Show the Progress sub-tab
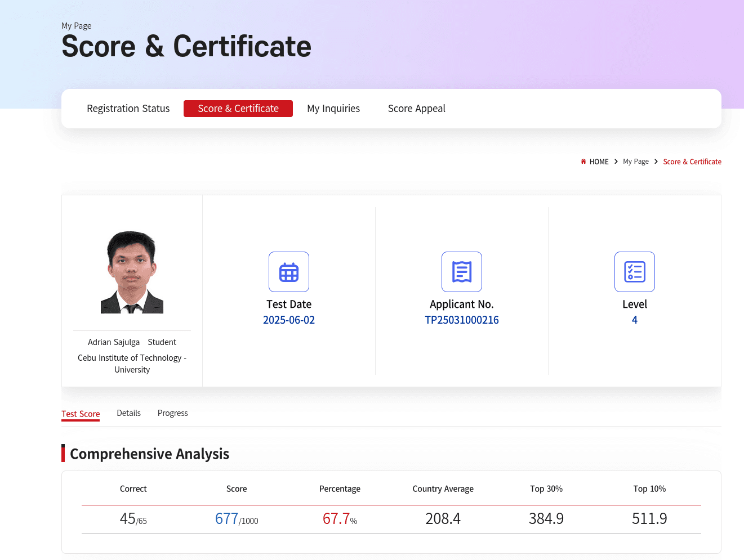 pyautogui.click(x=172, y=413)
